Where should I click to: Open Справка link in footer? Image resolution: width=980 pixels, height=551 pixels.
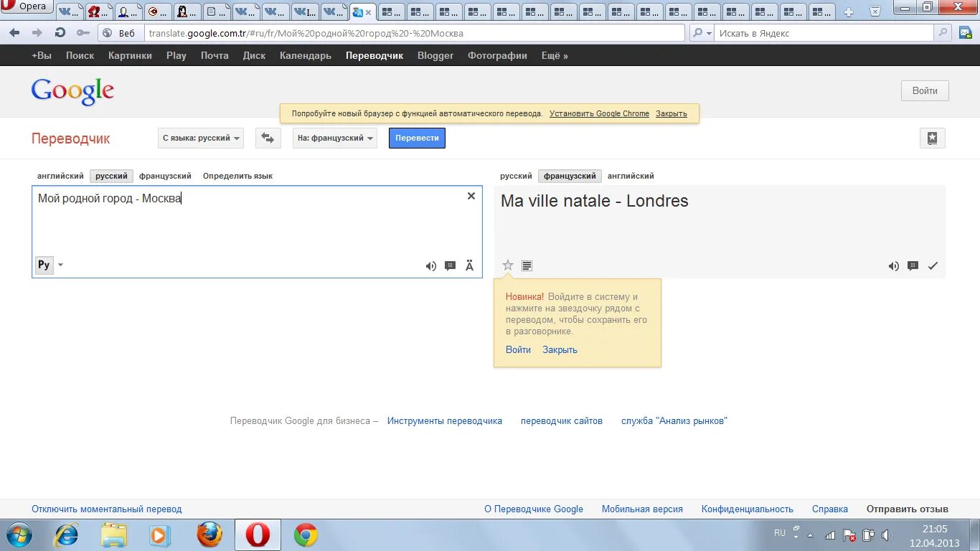tap(830, 509)
